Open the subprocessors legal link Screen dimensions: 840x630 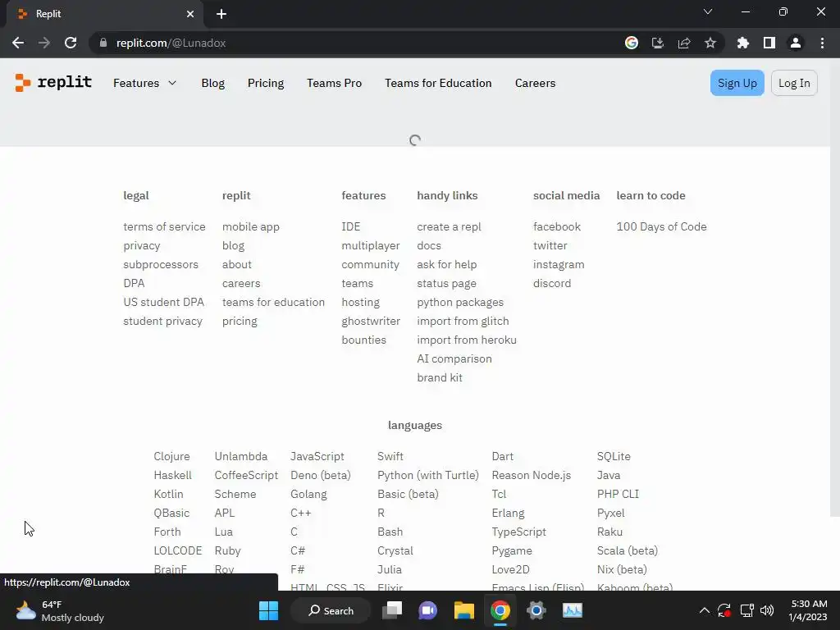[x=161, y=265]
